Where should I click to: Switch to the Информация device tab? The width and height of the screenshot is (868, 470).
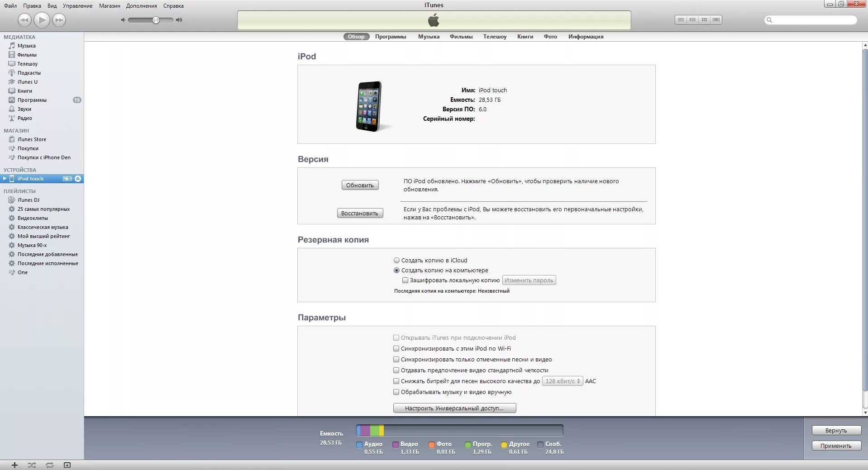coord(586,37)
